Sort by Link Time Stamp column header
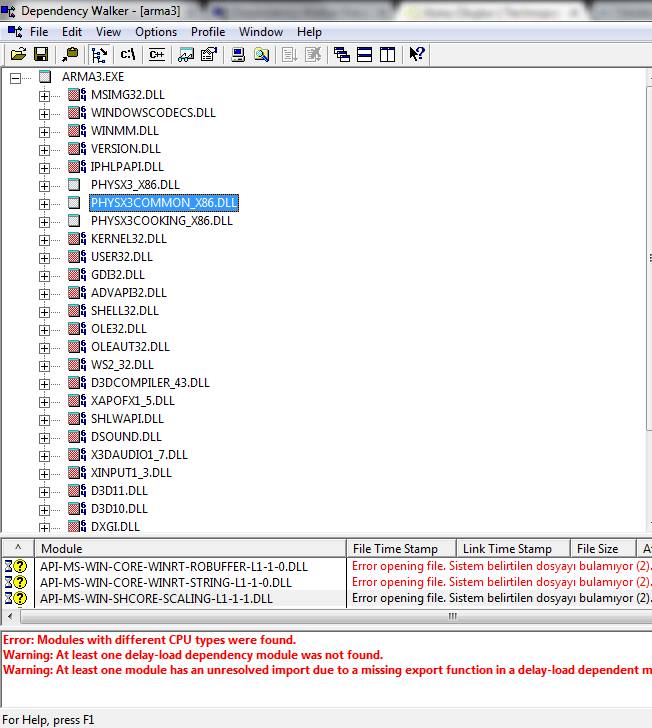This screenshot has height=728, width=652. tap(514, 549)
